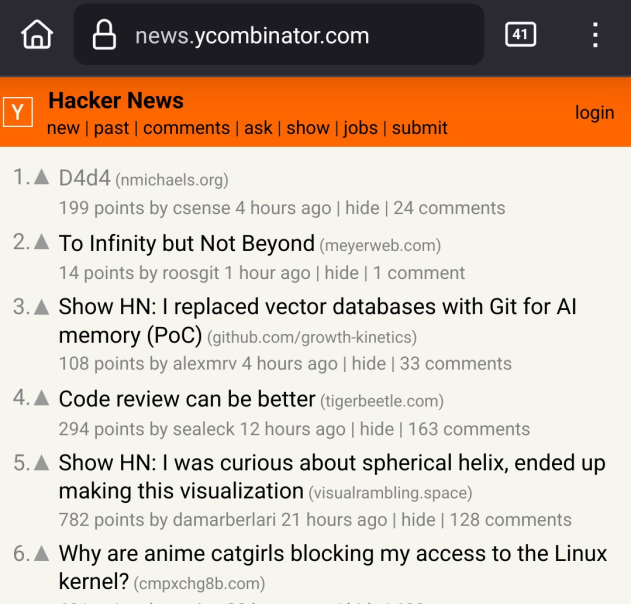The image size is (631, 604).
Task: Open the browser three-dot menu
Action: pyautogui.click(x=595, y=35)
